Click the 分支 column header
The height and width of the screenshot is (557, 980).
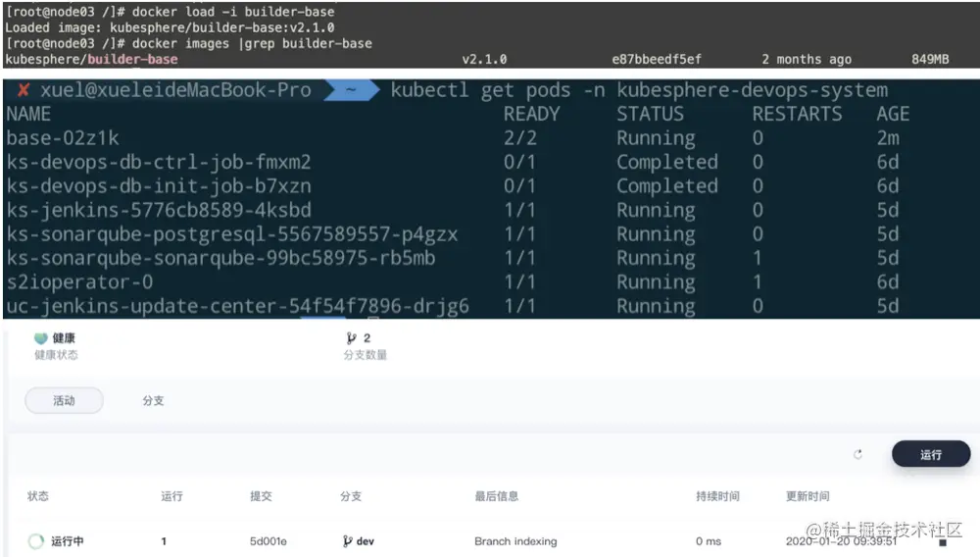click(351, 496)
